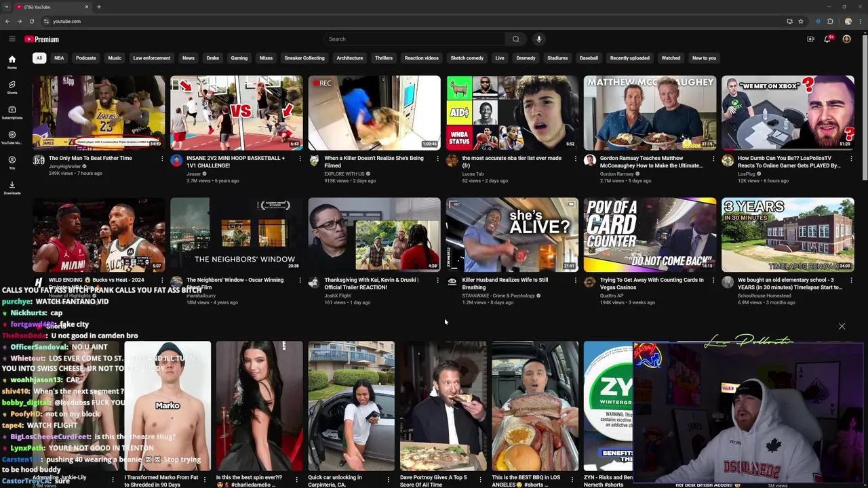Open JxmyHighroller channel avatar
868x488 pixels.
(39, 161)
